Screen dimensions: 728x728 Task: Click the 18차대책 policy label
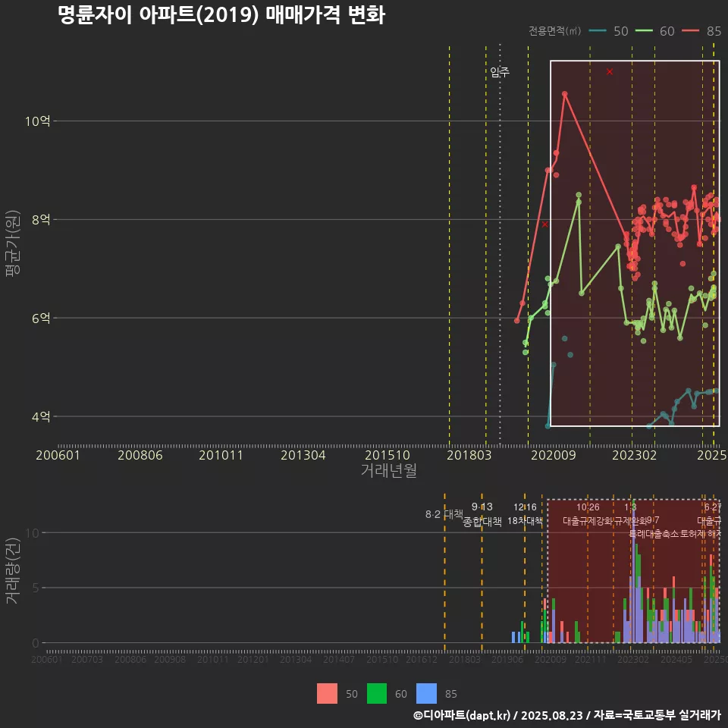pos(525,521)
